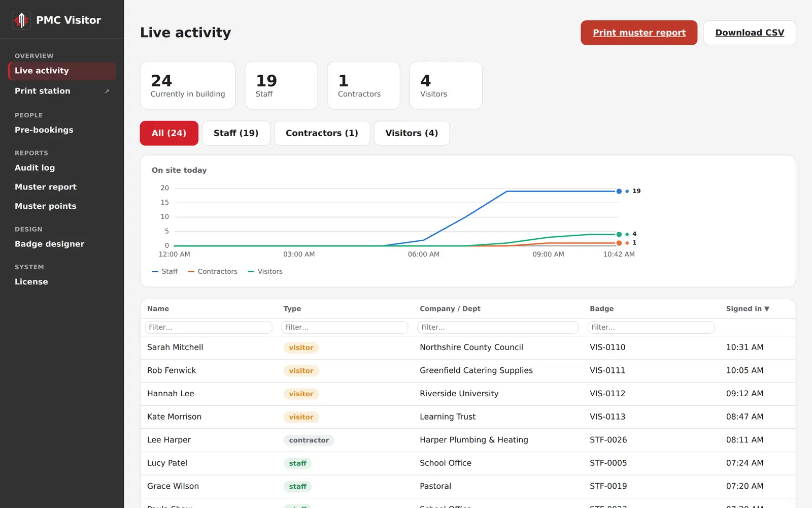
Task: Switch to Contractors (1) tab
Action: 322,133
